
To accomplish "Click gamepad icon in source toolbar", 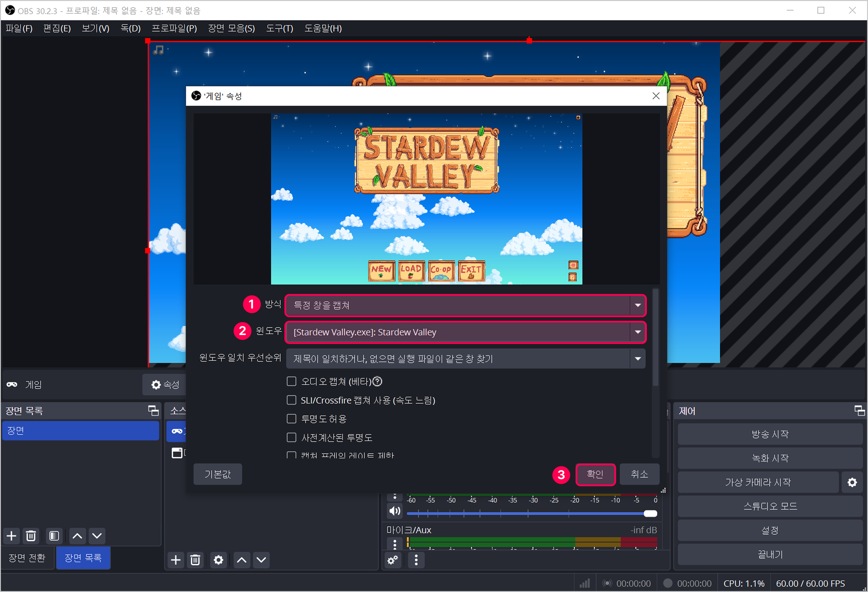I will click(12, 384).
